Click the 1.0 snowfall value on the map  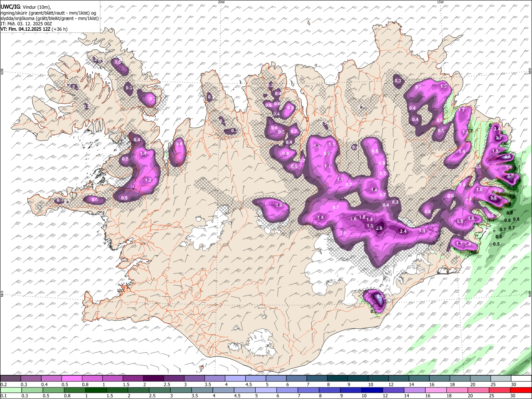point(343,233)
